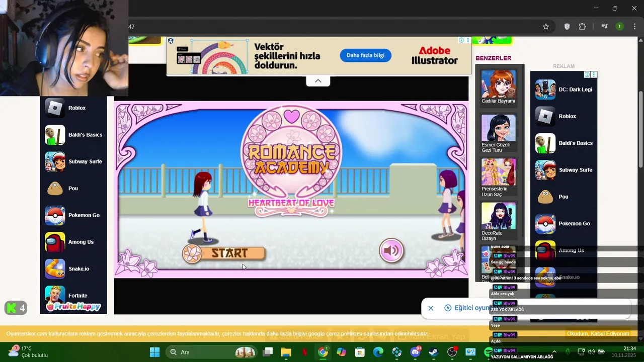Open OBS Studio from the taskbar
Viewport: 644px width, 362px height.
(452, 352)
